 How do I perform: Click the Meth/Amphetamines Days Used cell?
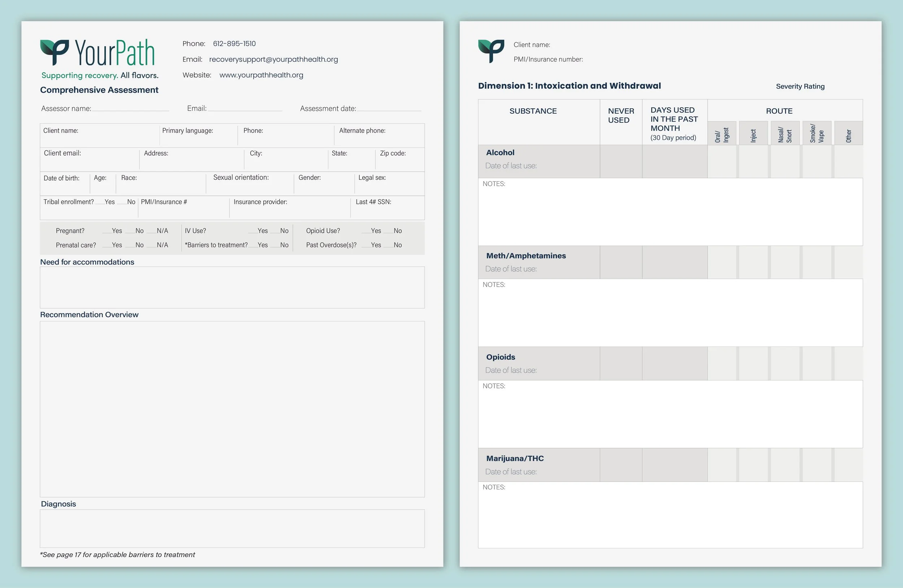[674, 262]
